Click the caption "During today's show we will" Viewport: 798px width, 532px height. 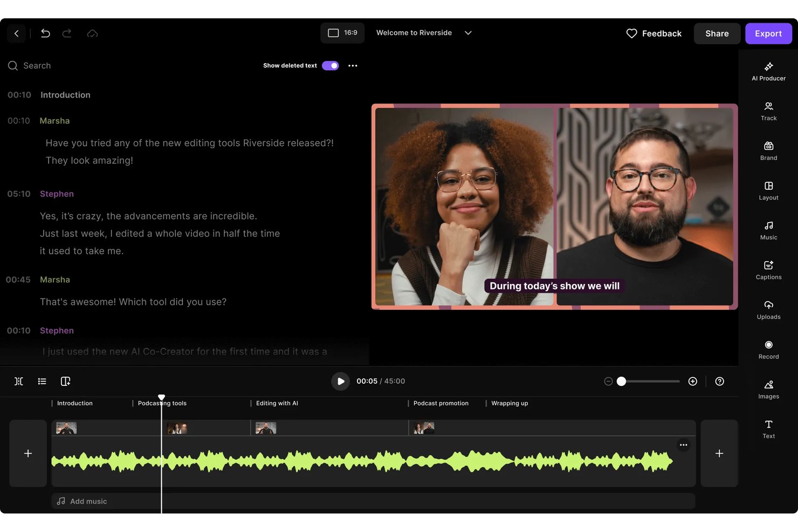click(x=554, y=286)
